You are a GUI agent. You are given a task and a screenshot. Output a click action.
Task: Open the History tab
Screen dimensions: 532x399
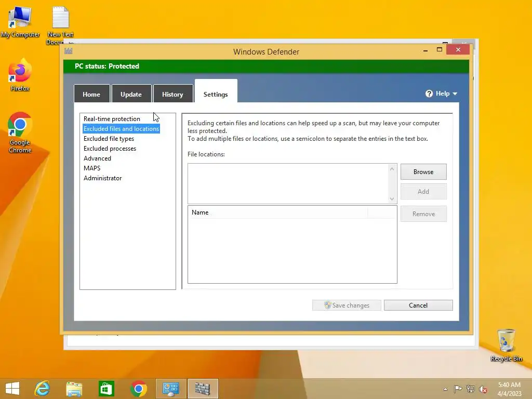point(172,94)
